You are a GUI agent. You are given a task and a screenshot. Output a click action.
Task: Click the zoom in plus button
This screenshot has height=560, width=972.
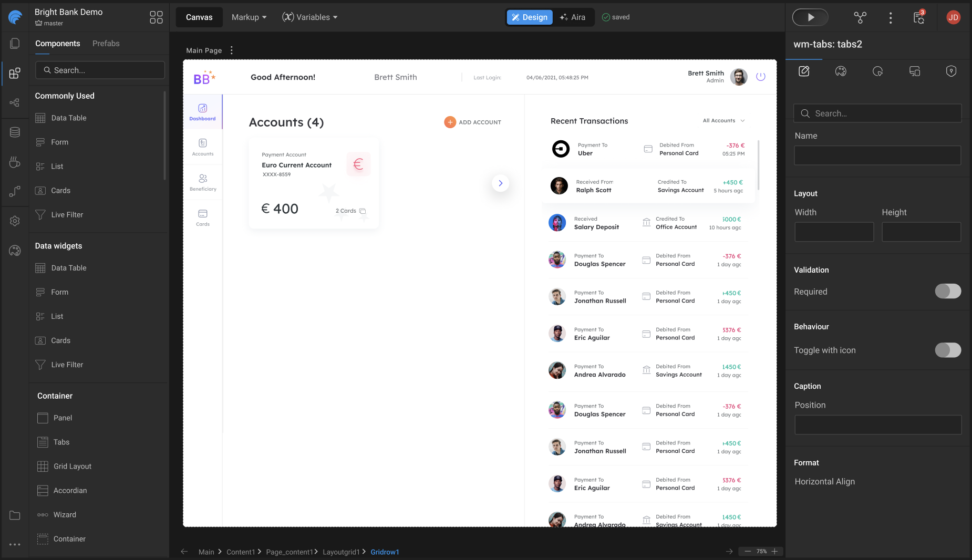[x=774, y=552]
